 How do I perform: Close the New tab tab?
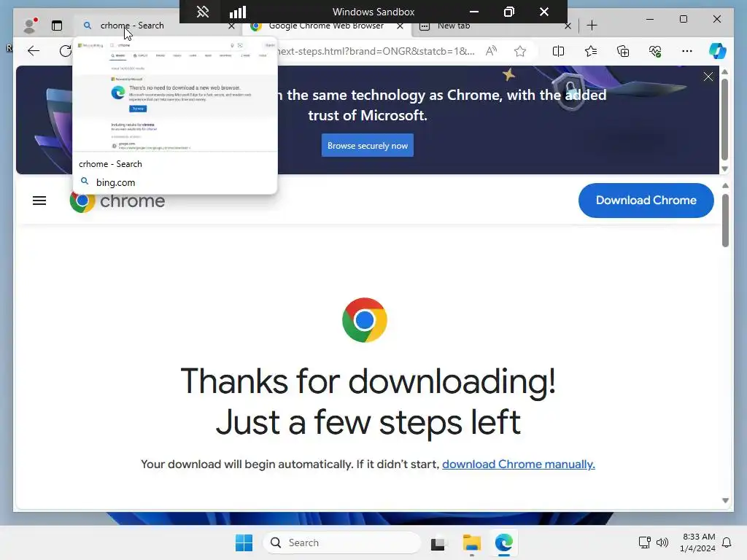568,26
